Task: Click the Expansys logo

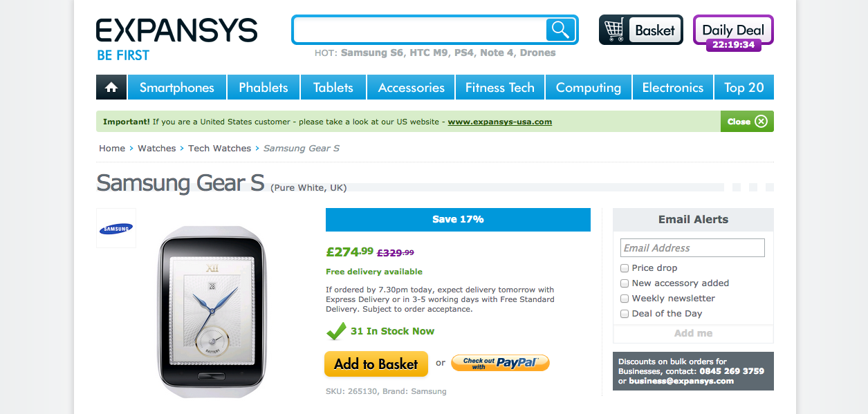Action: pyautogui.click(x=177, y=39)
